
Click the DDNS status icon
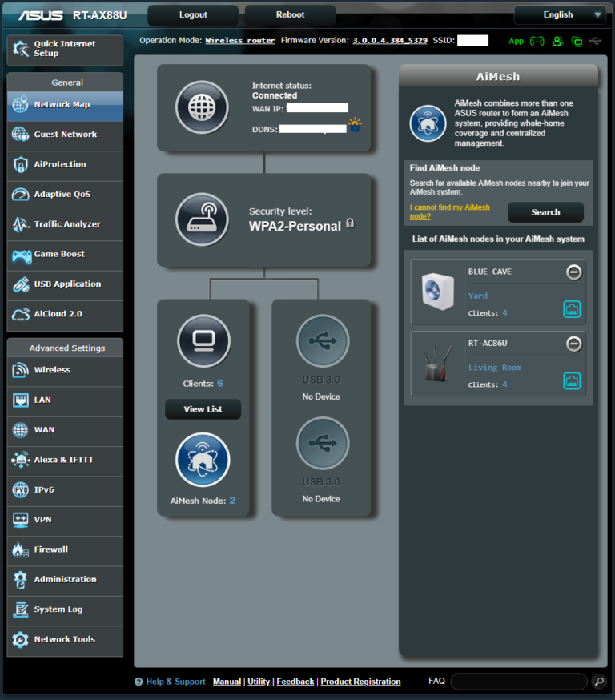click(355, 125)
